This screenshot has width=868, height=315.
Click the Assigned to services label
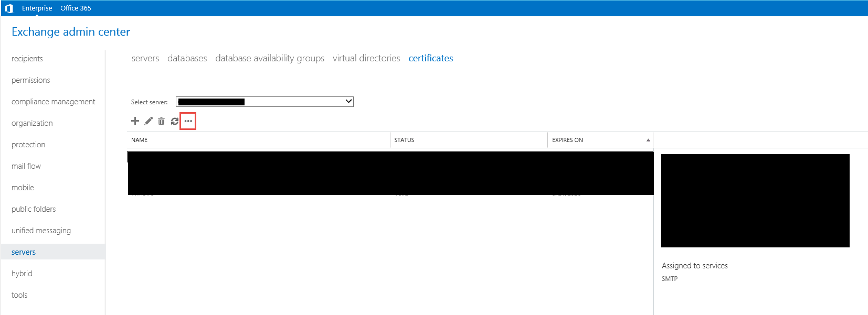point(695,266)
